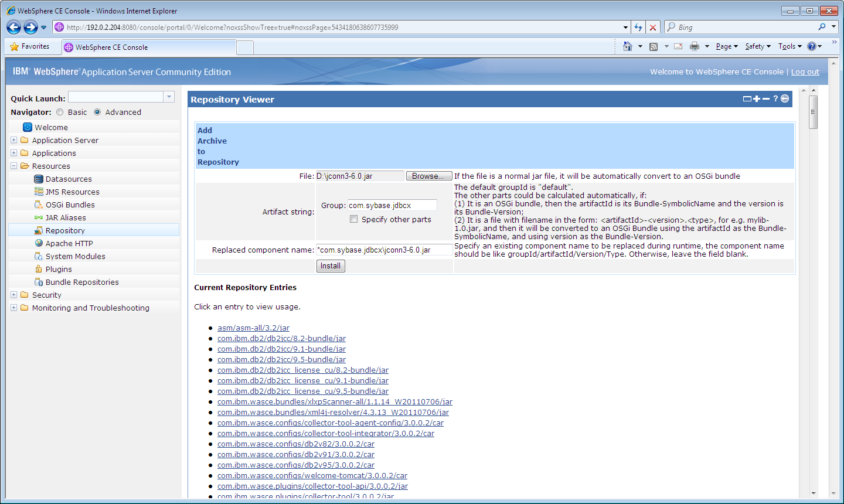Go forward with the browser Forward arrow
Image resolution: width=844 pixels, height=504 pixels.
click(30, 27)
